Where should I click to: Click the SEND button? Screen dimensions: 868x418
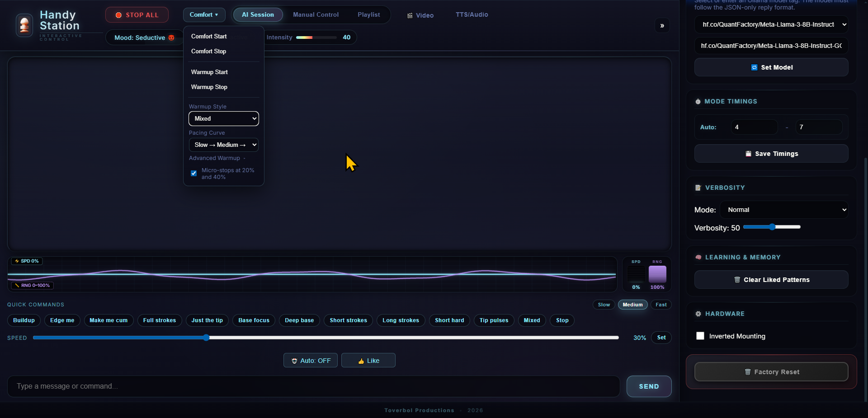tap(649, 386)
